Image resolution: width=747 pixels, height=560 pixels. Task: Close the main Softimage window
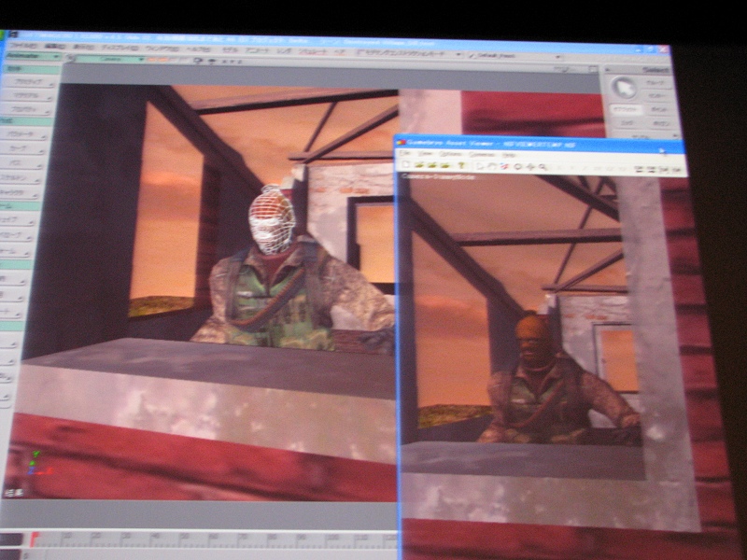[x=663, y=49]
